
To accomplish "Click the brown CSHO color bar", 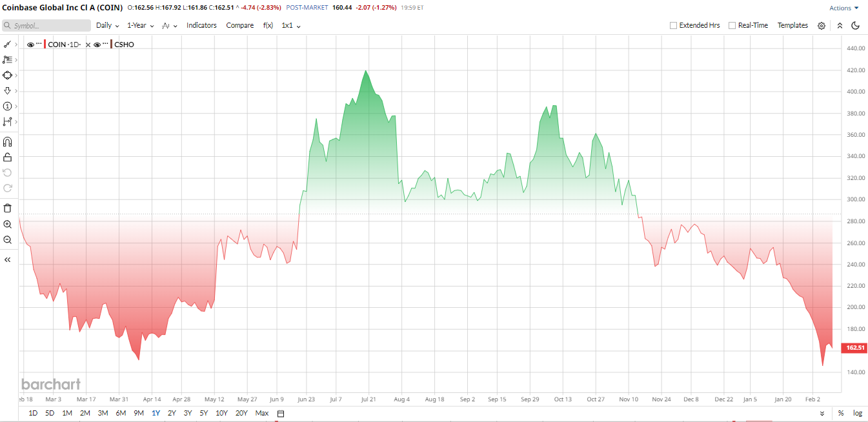I will (x=111, y=45).
